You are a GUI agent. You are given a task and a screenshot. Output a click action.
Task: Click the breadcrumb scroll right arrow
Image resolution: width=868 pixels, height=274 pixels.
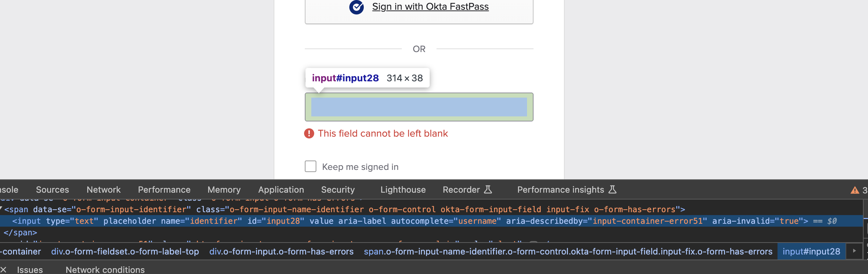(854, 251)
